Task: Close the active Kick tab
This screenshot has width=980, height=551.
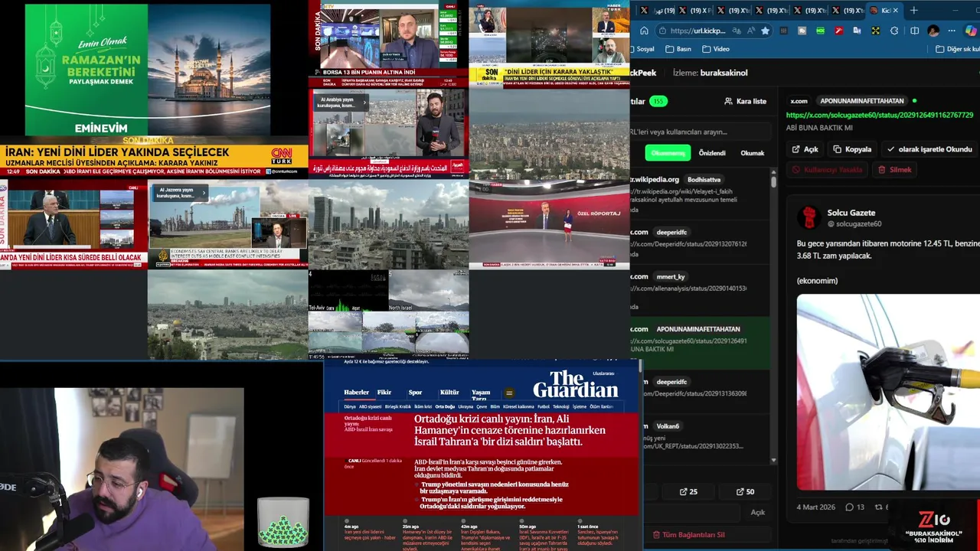Action: (897, 10)
